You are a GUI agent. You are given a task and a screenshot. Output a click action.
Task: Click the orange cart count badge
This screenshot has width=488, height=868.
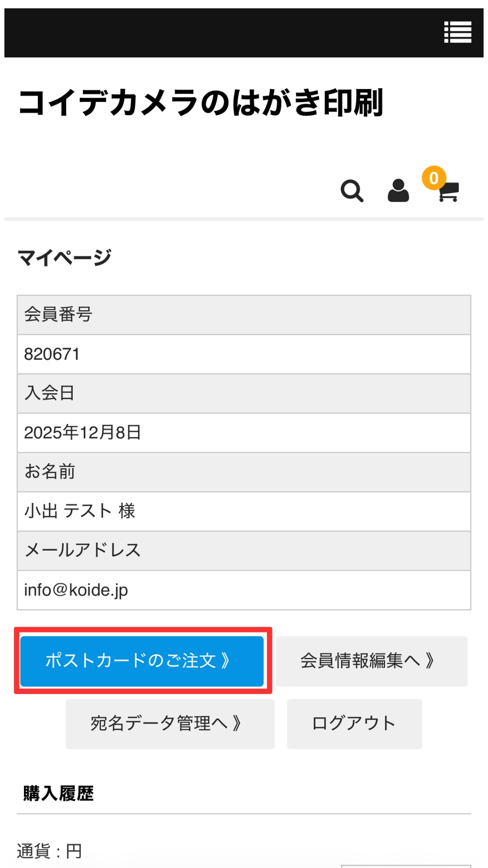pyautogui.click(x=434, y=178)
